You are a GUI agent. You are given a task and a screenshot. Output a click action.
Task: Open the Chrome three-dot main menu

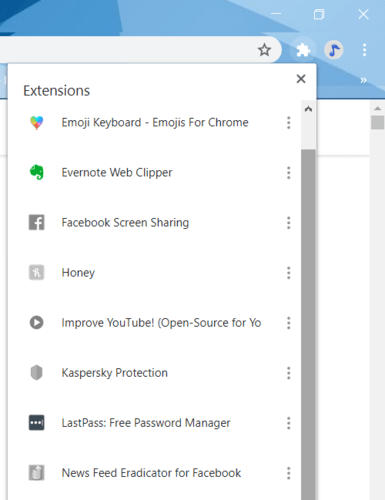[365, 50]
